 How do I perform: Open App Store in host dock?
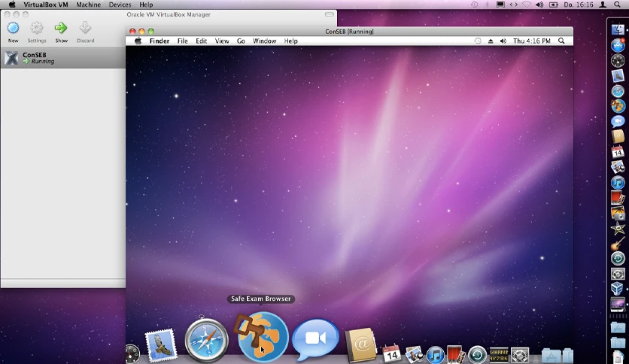point(618,45)
